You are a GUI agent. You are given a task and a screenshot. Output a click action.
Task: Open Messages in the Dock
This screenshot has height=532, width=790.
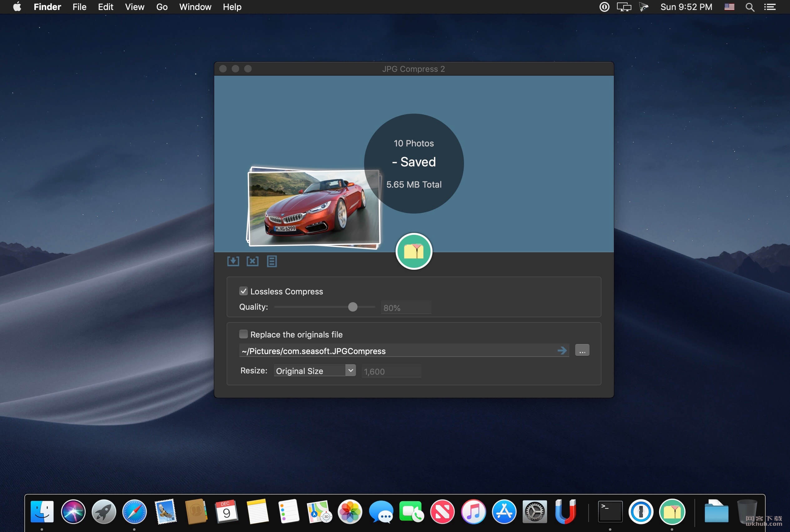point(381,511)
